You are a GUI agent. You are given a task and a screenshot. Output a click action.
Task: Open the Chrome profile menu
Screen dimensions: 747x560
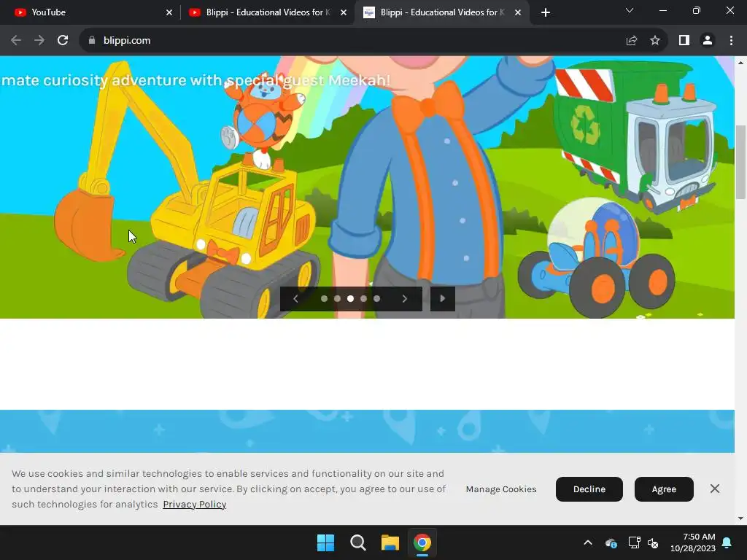click(708, 41)
